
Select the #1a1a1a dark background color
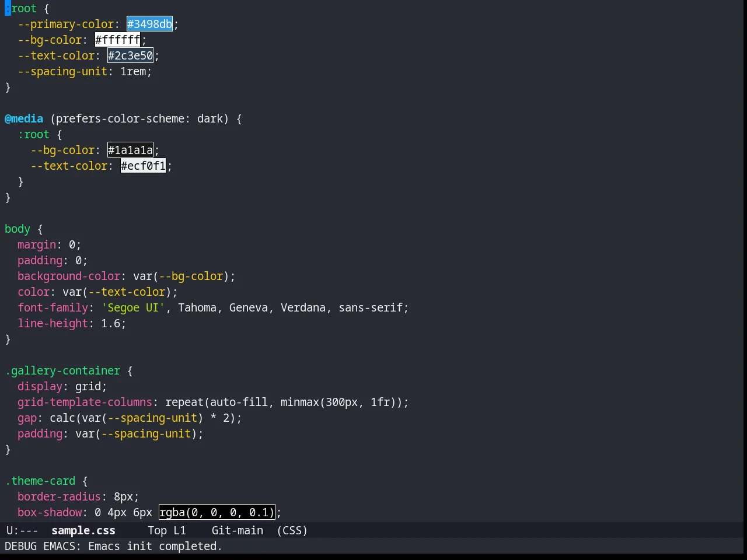tap(130, 150)
